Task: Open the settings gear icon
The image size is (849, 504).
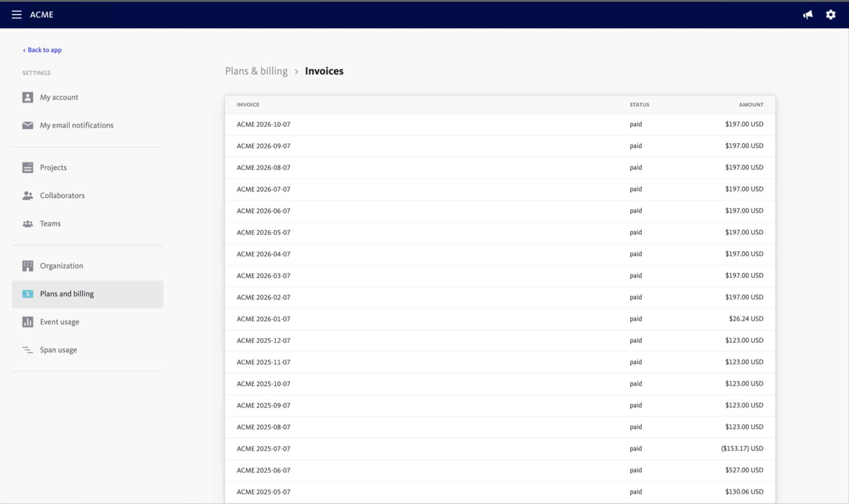Action: (831, 15)
